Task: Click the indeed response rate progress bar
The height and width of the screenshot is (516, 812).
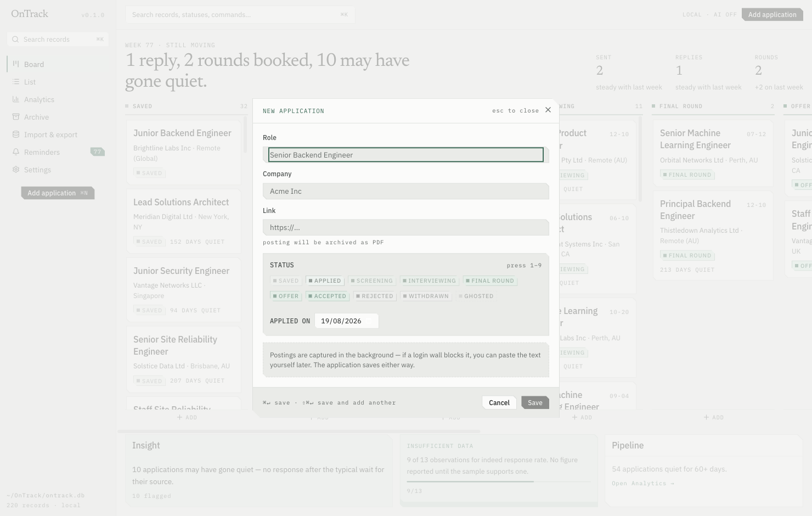Action: pyautogui.click(x=499, y=481)
